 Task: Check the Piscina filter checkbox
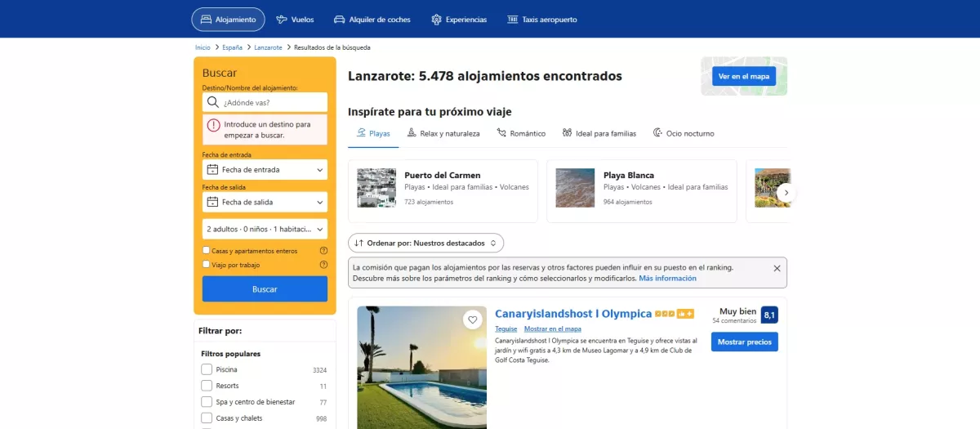pyautogui.click(x=207, y=369)
